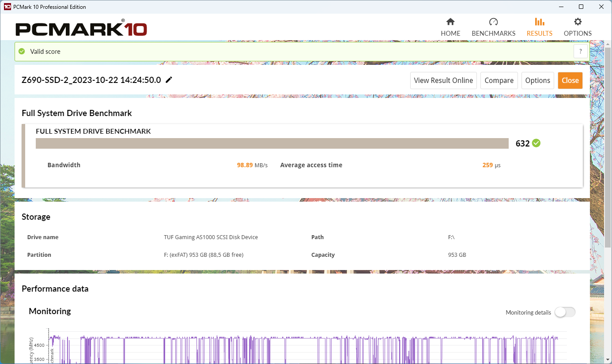
Task: Click the PCMark 10 logo
Action: tap(81, 28)
